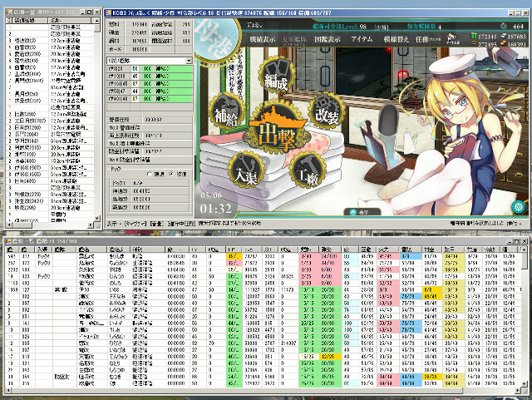Sort ship list by 弾薬 column header
532x400 pixels.
pyautogui.click(x=331, y=249)
